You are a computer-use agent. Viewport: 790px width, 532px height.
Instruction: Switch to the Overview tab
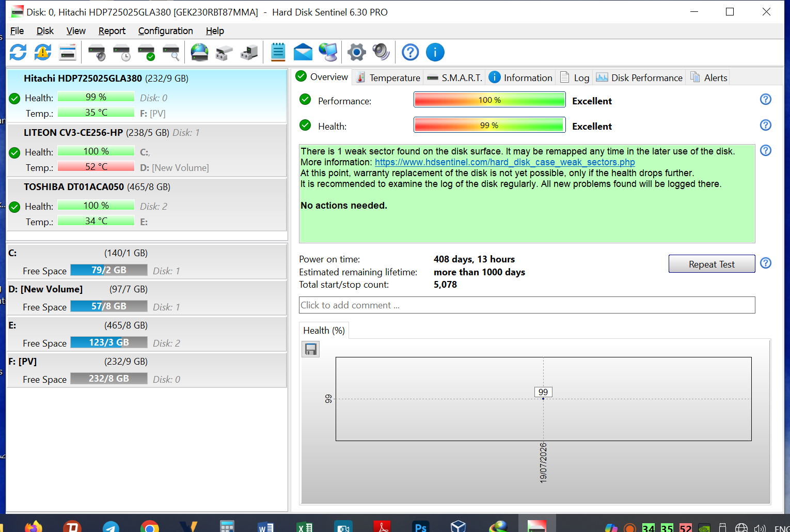(322, 77)
